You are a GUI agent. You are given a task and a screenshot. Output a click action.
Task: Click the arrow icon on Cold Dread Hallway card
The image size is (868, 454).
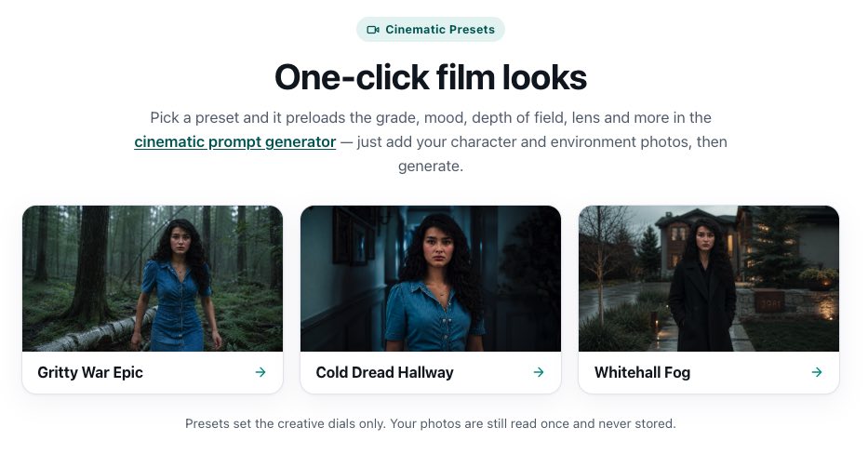[x=539, y=372]
